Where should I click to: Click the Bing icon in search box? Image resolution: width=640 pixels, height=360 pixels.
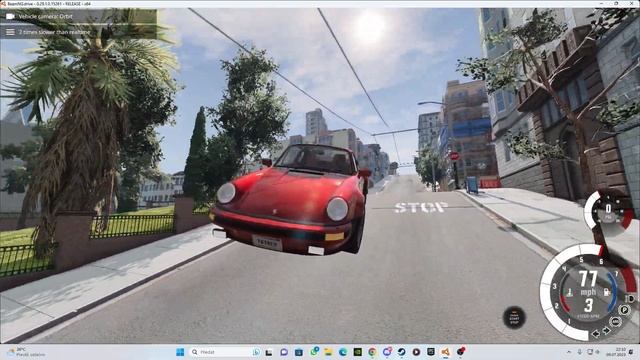(x=256, y=352)
